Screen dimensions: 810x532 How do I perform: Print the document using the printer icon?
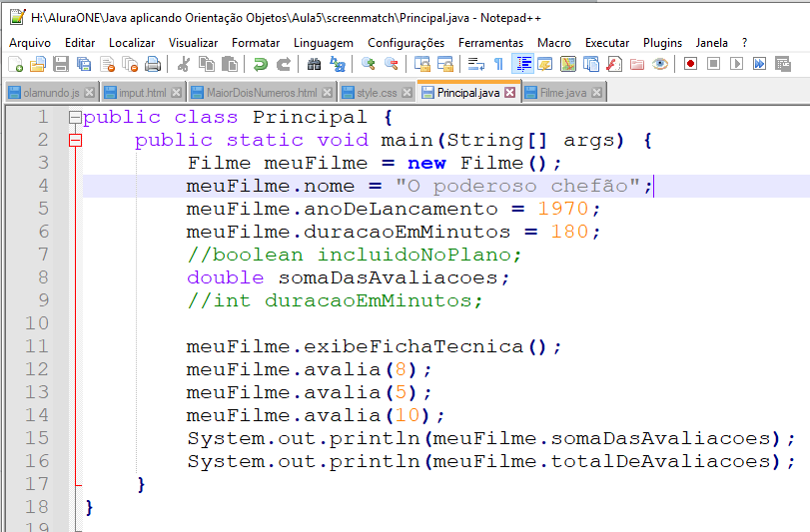153,64
